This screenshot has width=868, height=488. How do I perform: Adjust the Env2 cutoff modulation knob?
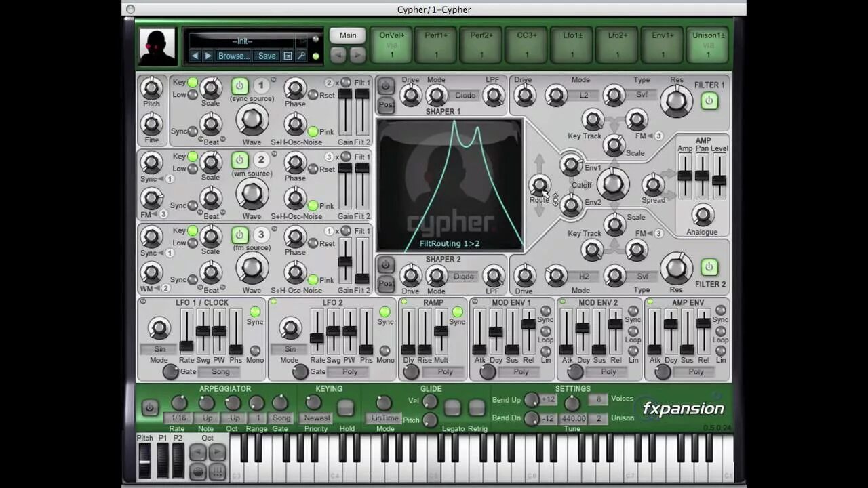pyautogui.click(x=571, y=205)
